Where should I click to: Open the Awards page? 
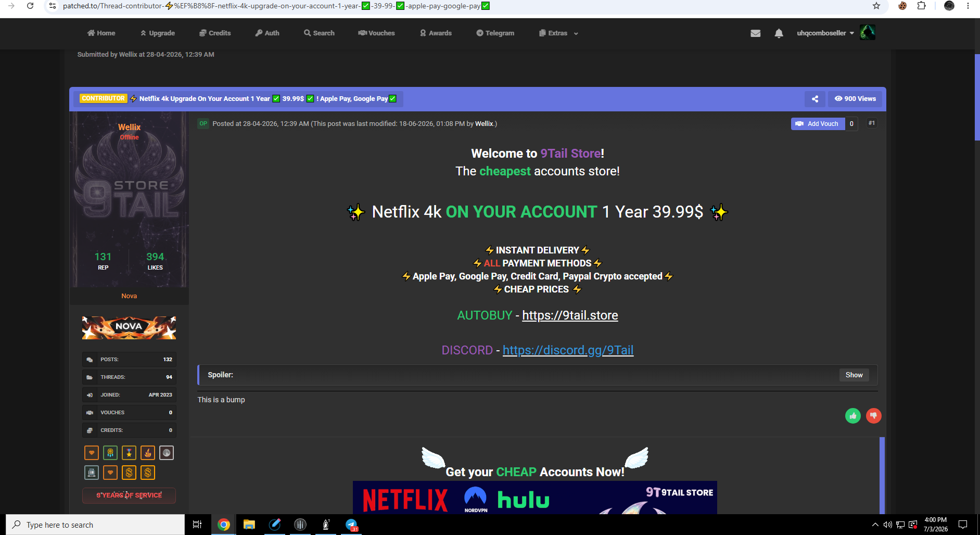click(436, 33)
